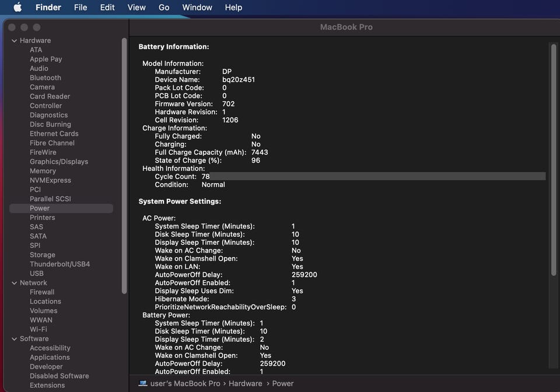The width and height of the screenshot is (560, 392).
Task: Click Power in the path bar
Action: click(x=283, y=383)
